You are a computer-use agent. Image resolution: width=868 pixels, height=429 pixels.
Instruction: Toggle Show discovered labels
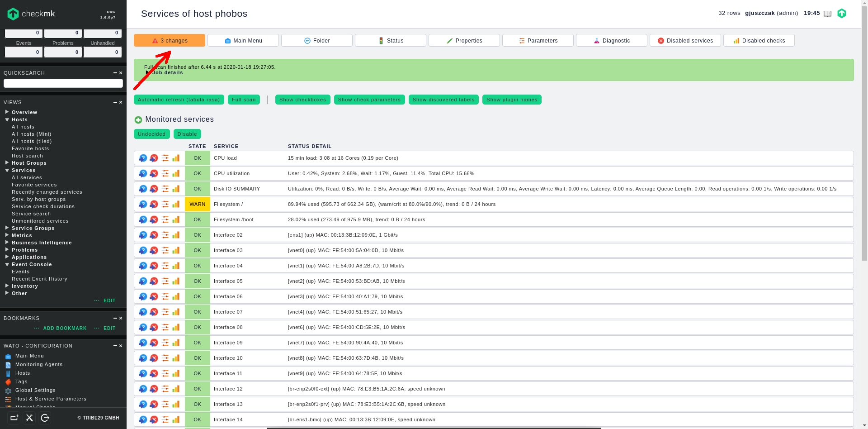(x=443, y=100)
